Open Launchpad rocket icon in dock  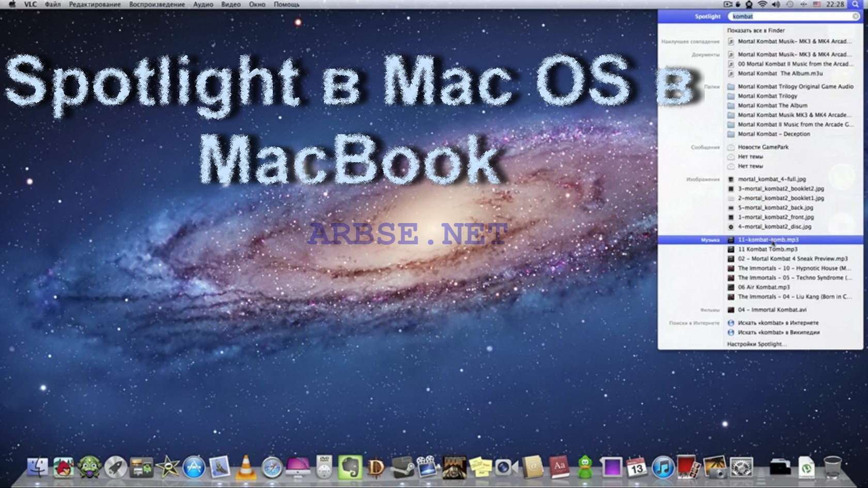[x=116, y=467]
